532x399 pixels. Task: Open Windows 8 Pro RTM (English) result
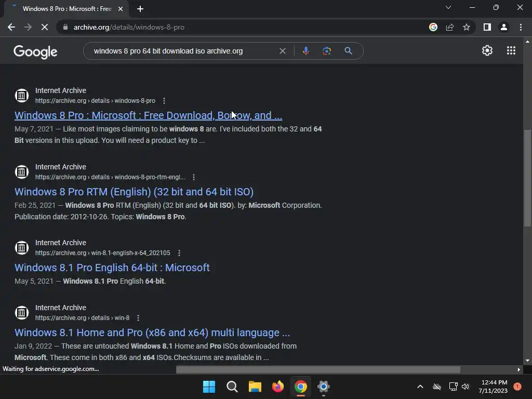(x=134, y=192)
